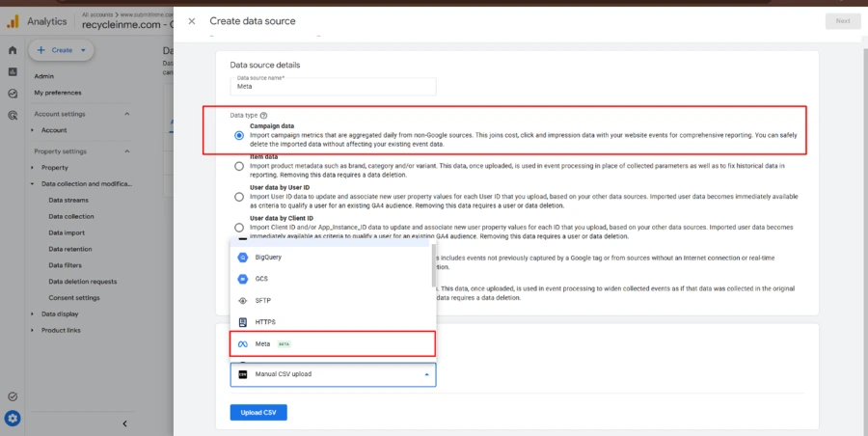This screenshot has width=868, height=436.
Task: Open Data streams settings
Action: (x=68, y=200)
